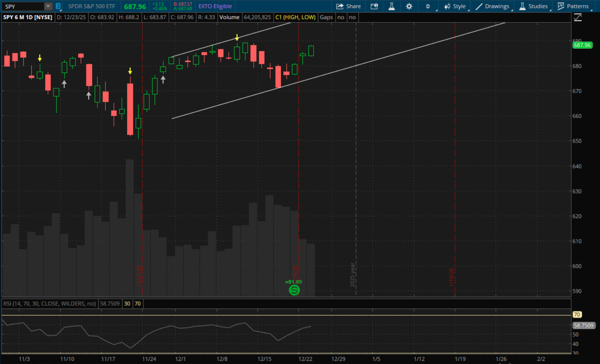This screenshot has height=364, width=600.
Task: Expand the SPY symbol dropdown arrow
Action: (x=48, y=6)
